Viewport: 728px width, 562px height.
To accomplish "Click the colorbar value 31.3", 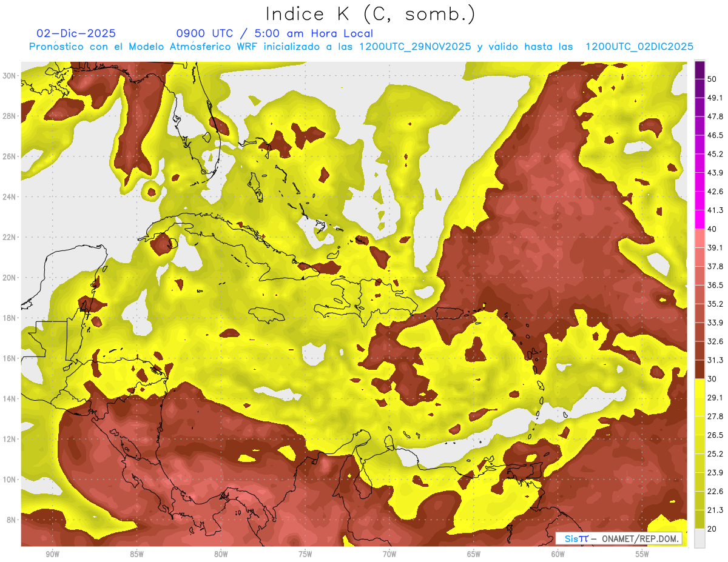I will 716,360.
